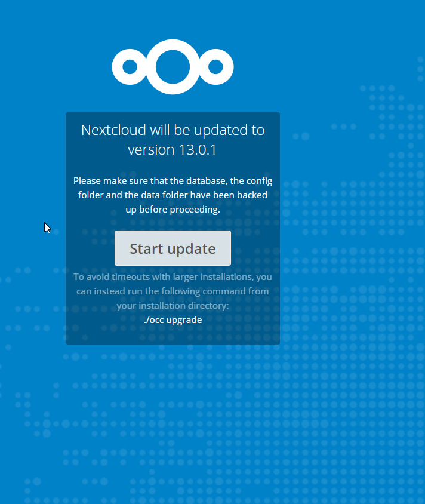Click the version 13.0.1 text
Viewport: 425px width, 504px height.
(172, 150)
